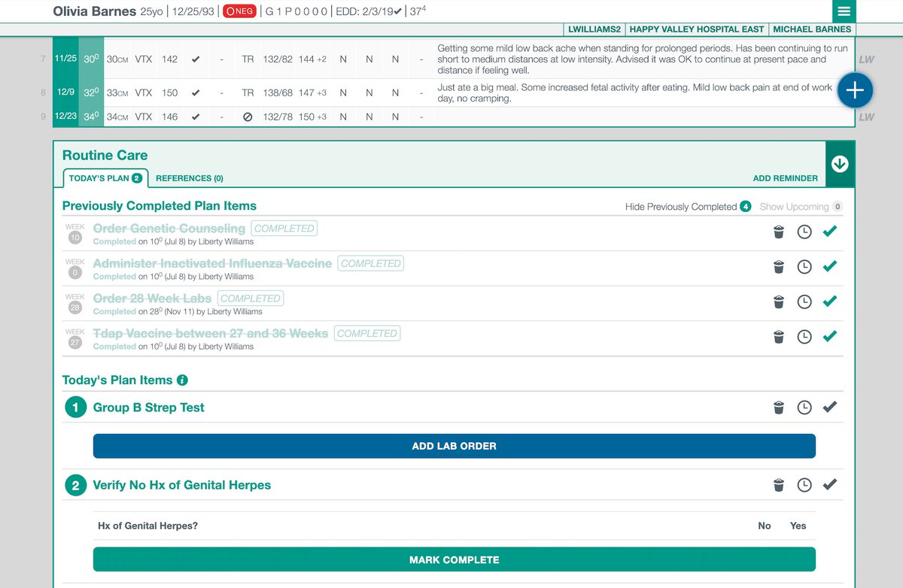This screenshot has height=588, width=903.
Task: Click the Add Reminder link
Action: click(786, 178)
